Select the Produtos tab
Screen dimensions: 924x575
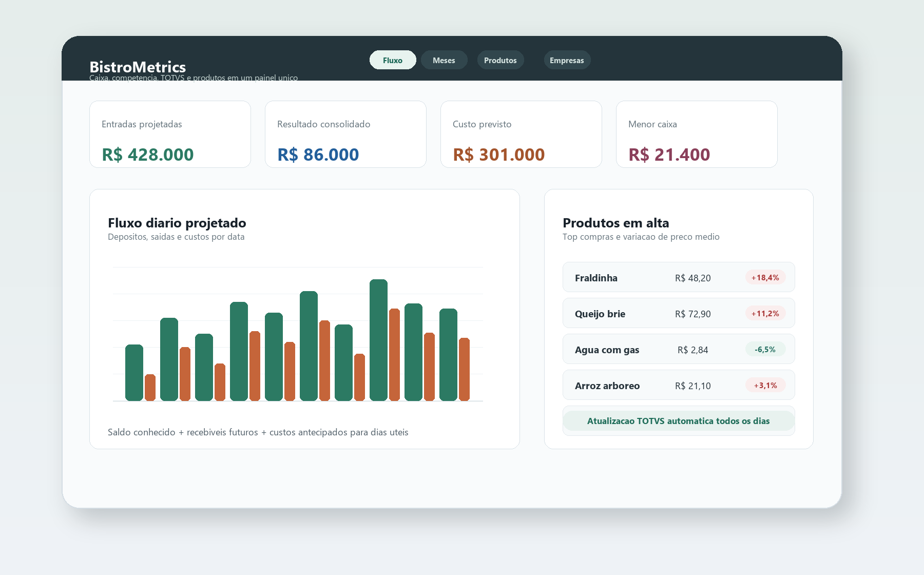pyautogui.click(x=500, y=60)
